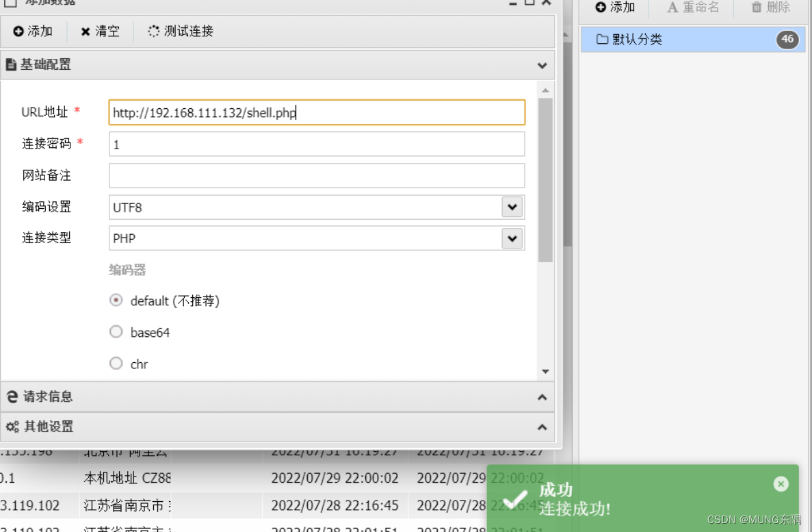Click the 基础配置 section header

(278, 65)
